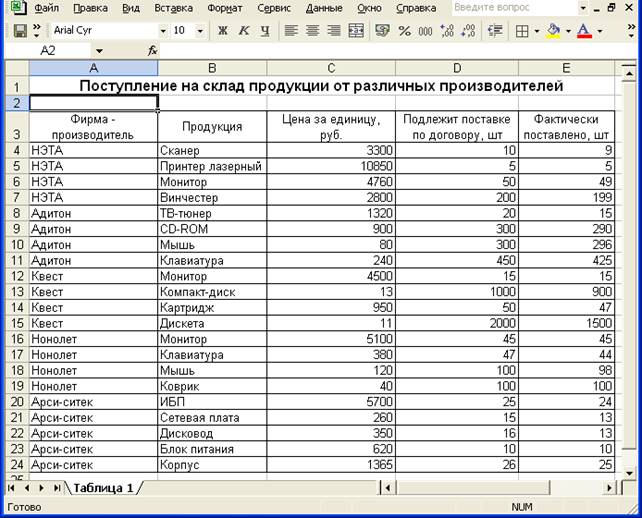Open the Формат menu
This screenshot has width=642, height=518.
tap(224, 8)
